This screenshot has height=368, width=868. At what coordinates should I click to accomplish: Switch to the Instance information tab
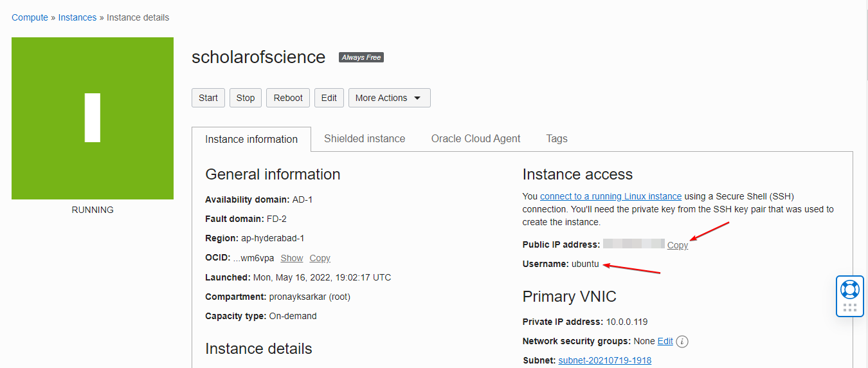tap(251, 139)
